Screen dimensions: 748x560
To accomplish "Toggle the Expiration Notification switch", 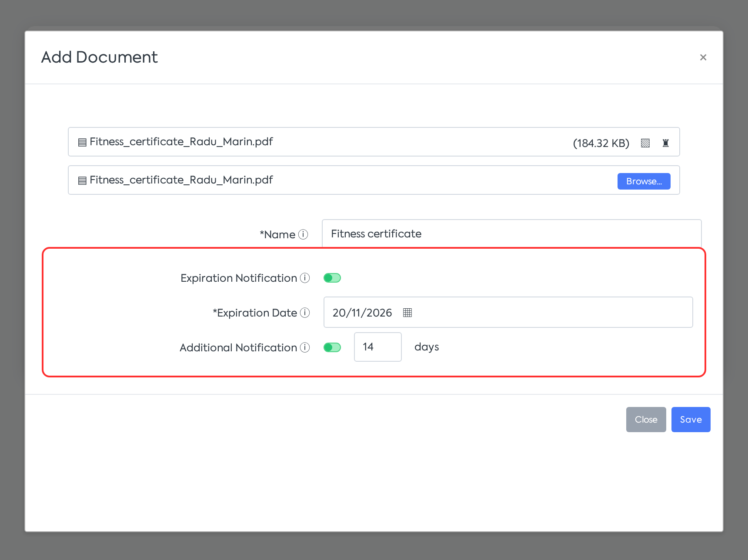I will [332, 278].
